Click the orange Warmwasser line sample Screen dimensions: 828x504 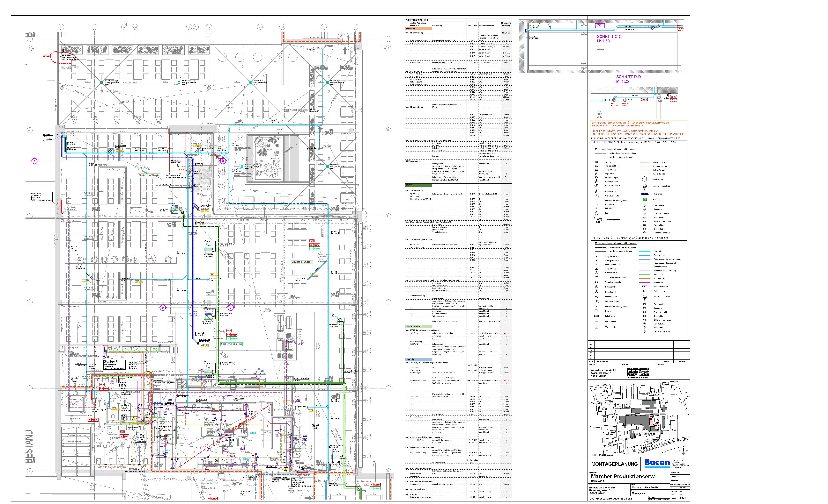click(x=645, y=278)
